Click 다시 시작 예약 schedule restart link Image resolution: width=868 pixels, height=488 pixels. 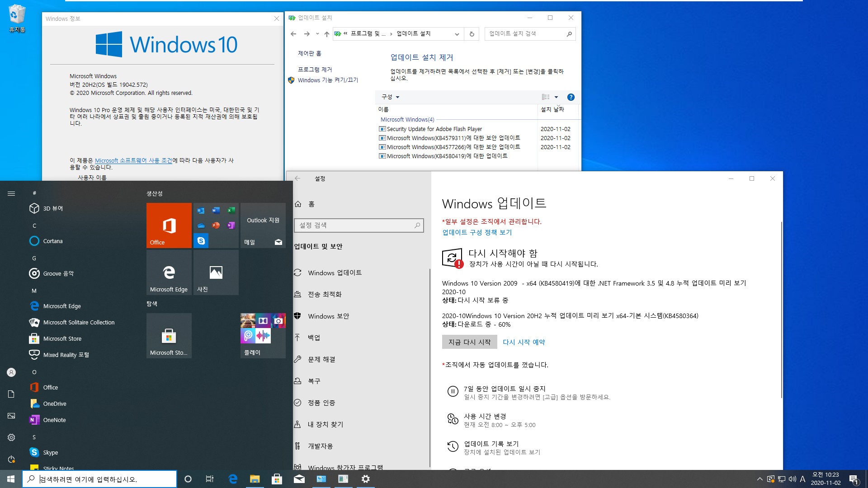coord(524,342)
